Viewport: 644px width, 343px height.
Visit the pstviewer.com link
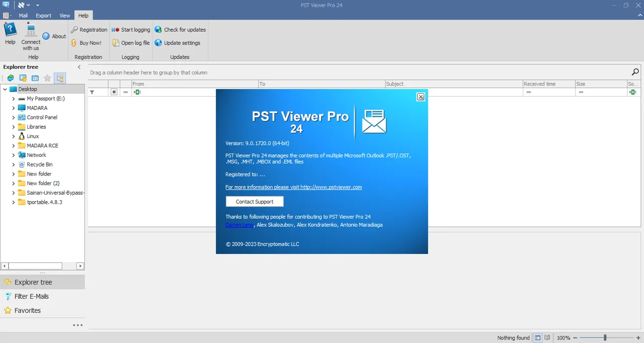click(293, 187)
